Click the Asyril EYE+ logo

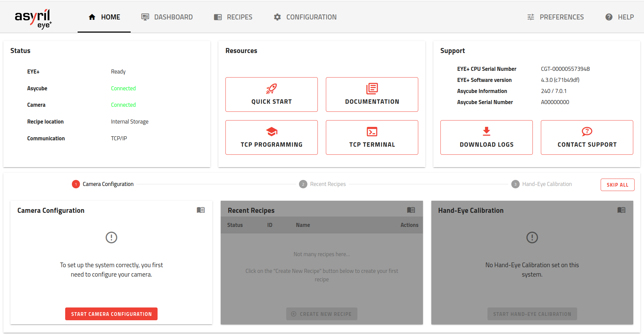pyautogui.click(x=33, y=18)
